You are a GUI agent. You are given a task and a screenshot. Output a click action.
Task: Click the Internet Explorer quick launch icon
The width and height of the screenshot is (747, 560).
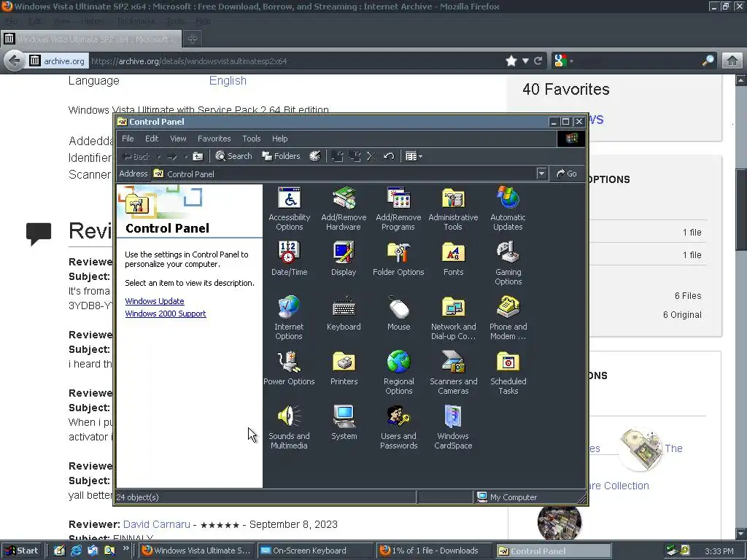tap(76, 551)
